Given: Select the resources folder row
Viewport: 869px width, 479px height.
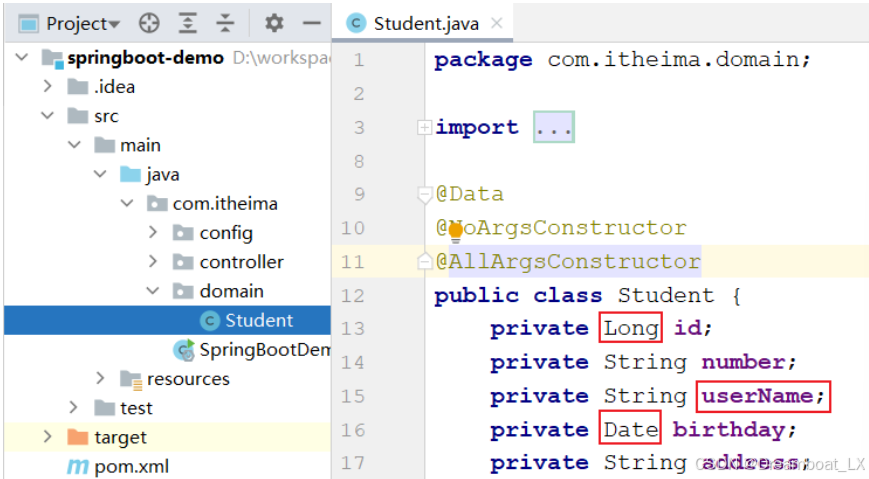Looking at the screenshot, I should [167, 379].
